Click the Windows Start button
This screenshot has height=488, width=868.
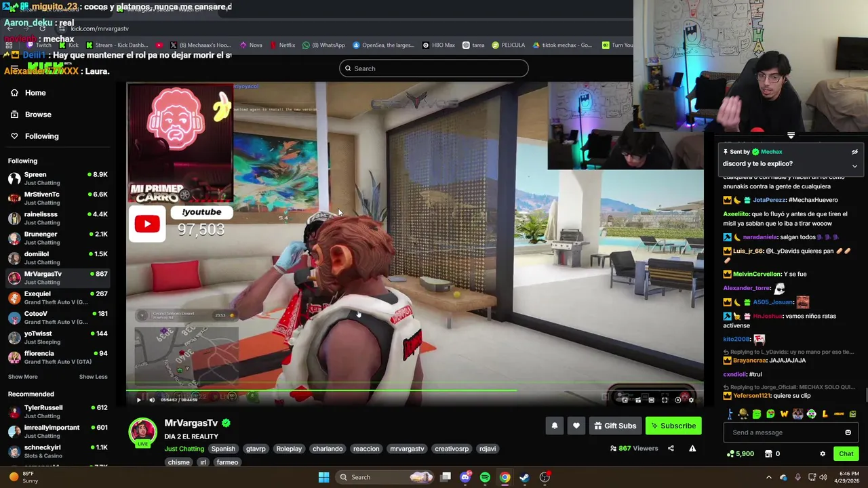click(323, 477)
